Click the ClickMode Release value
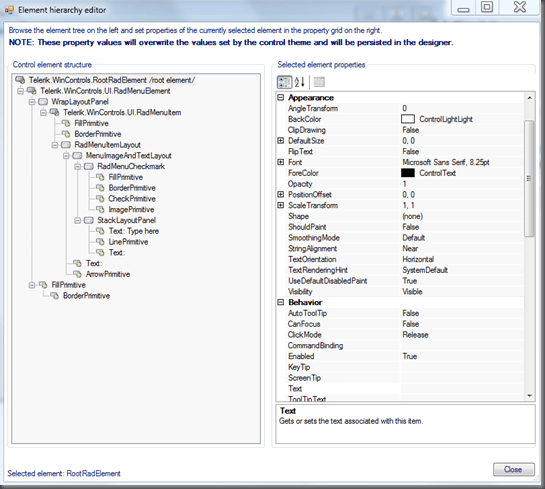Image resolution: width=545 pixels, height=489 pixels. [415, 335]
